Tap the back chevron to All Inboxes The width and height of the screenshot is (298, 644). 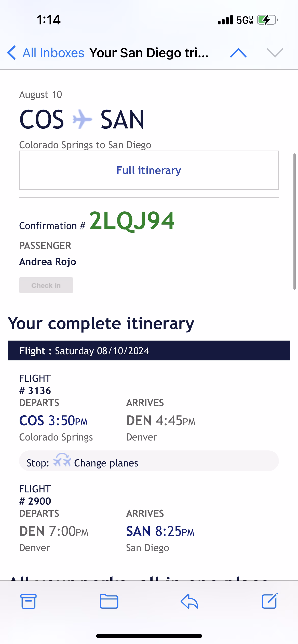point(12,53)
